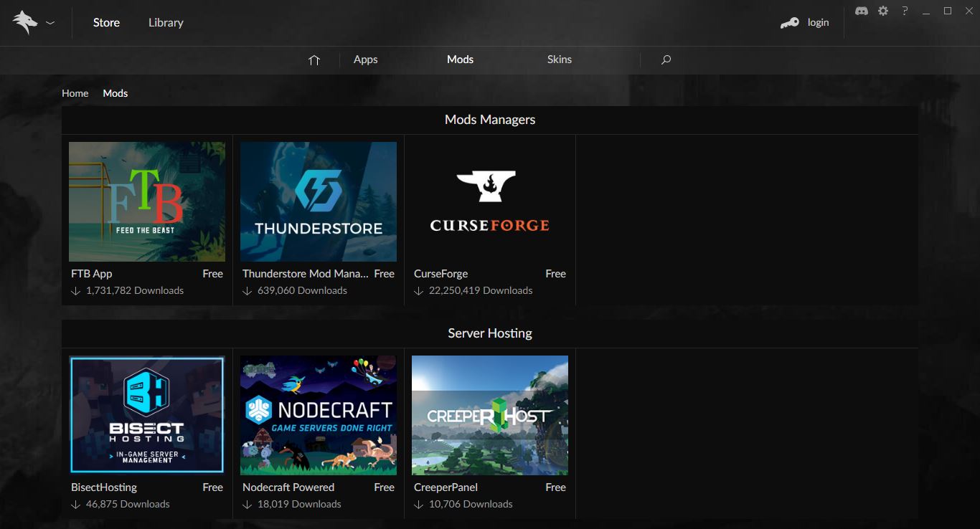The height and width of the screenshot is (529, 980).
Task: Click the Nodecraft Powered title text
Action: 288,487
